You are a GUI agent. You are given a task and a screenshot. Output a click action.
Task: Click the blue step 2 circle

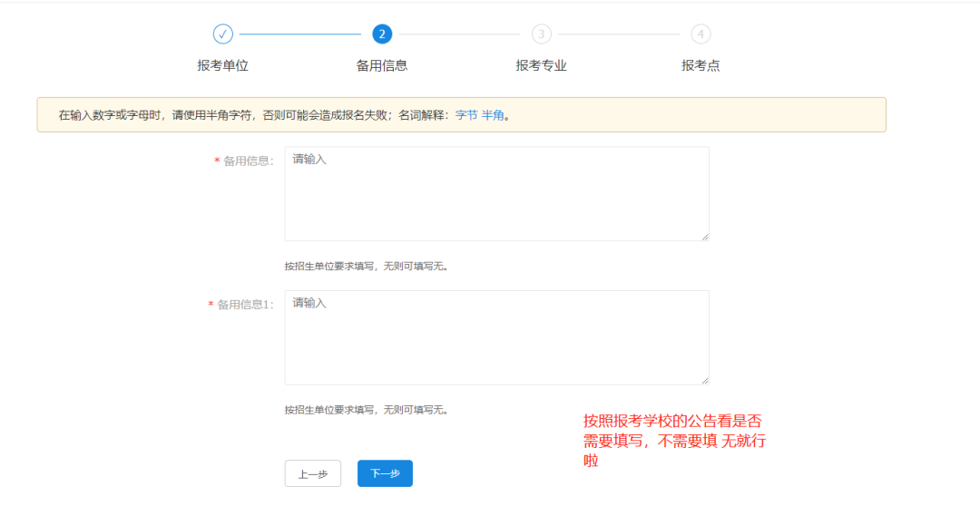pos(382,34)
